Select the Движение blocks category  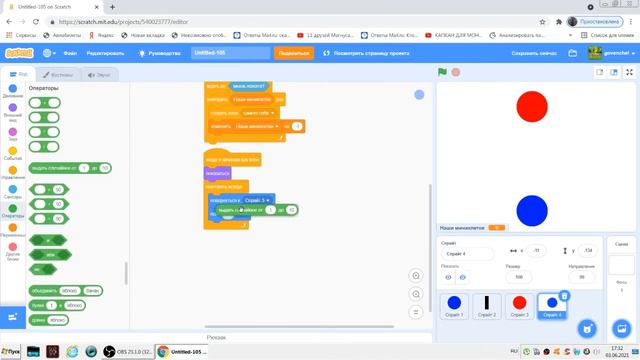pyautogui.click(x=13, y=91)
